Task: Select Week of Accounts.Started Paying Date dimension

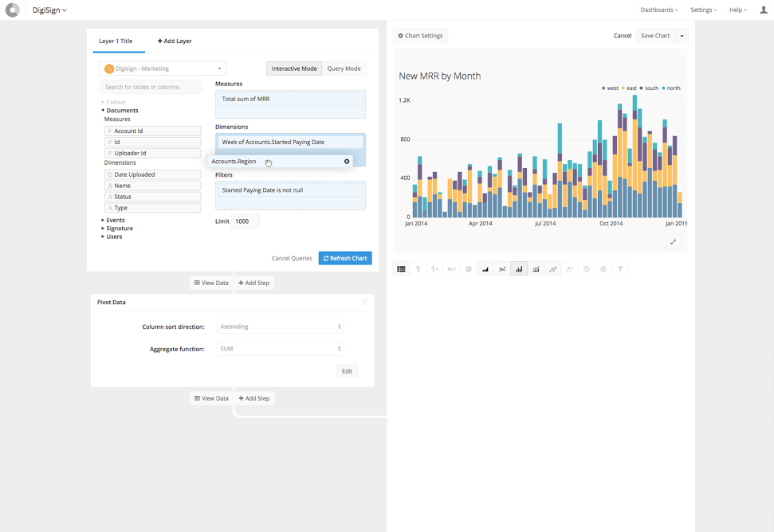Action: coord(290,142)
